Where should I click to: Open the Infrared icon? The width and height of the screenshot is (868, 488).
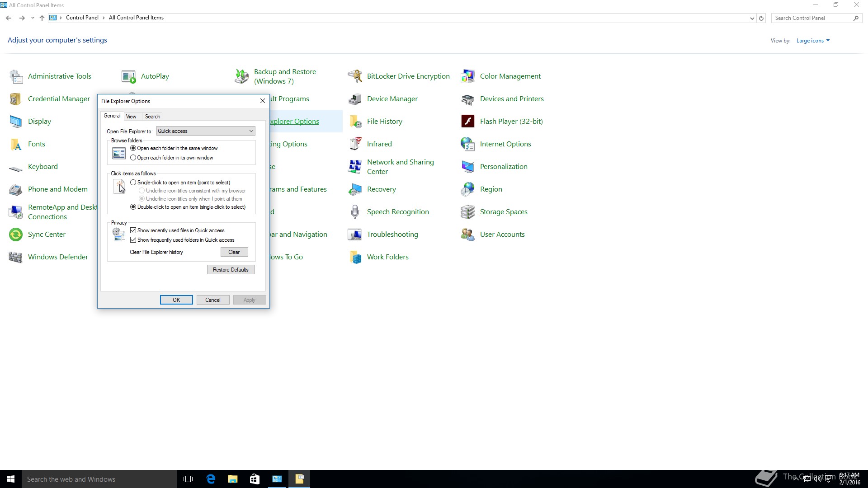(x=355, y=144)
